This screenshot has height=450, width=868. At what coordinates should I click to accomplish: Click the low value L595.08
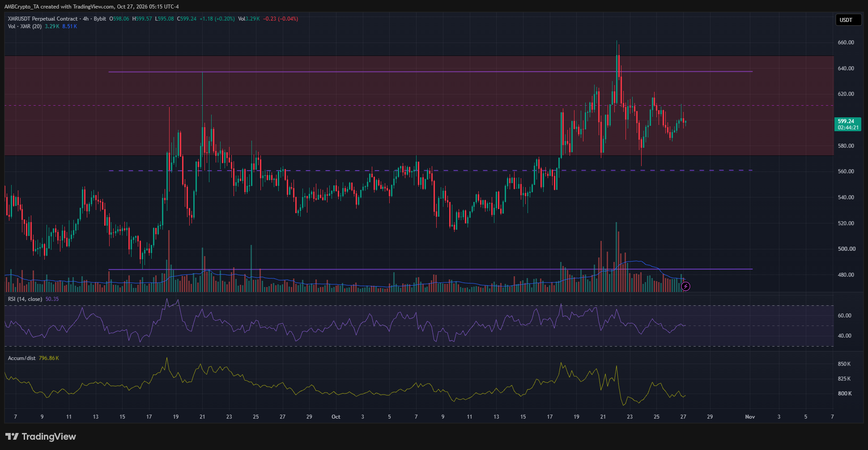[x=165, y=19]
